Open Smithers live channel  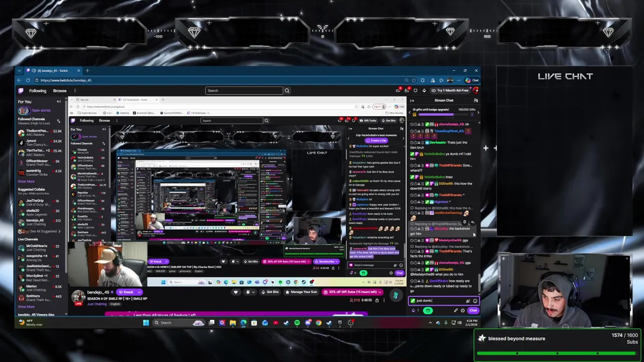click(39, 298)
